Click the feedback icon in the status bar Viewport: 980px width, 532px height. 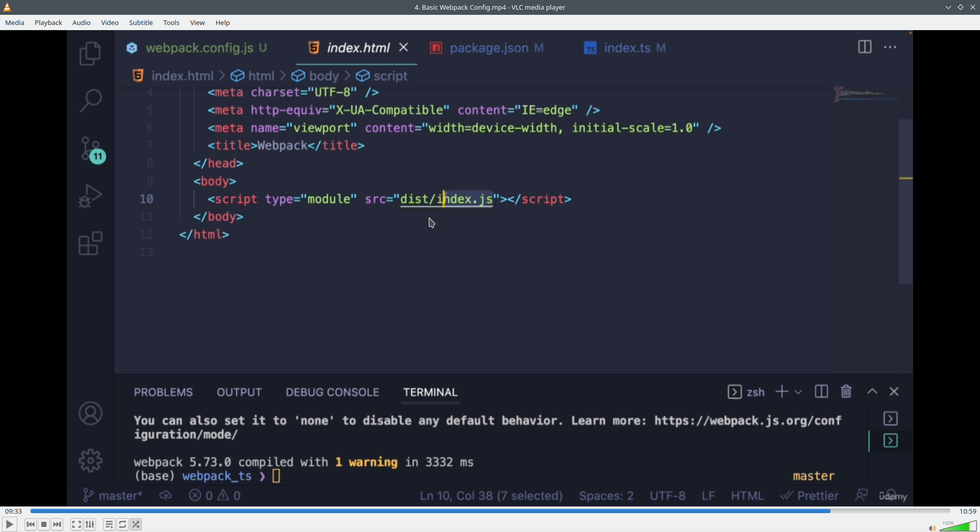[x=862, y=495]
